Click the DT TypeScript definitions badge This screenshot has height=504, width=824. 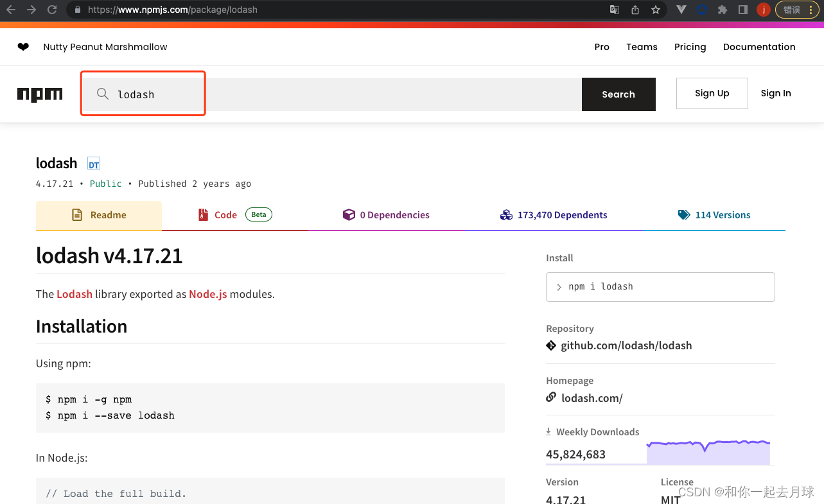(x=94, y=164)
